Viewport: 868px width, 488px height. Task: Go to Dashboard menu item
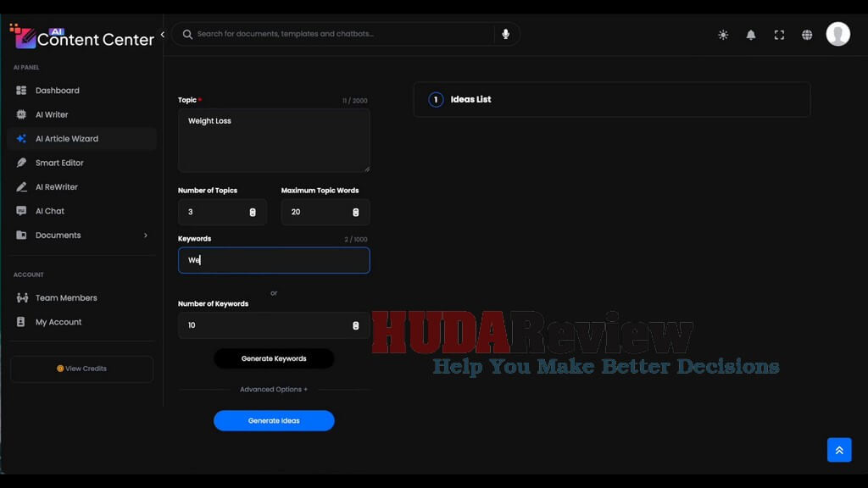[x=81, y=90]
